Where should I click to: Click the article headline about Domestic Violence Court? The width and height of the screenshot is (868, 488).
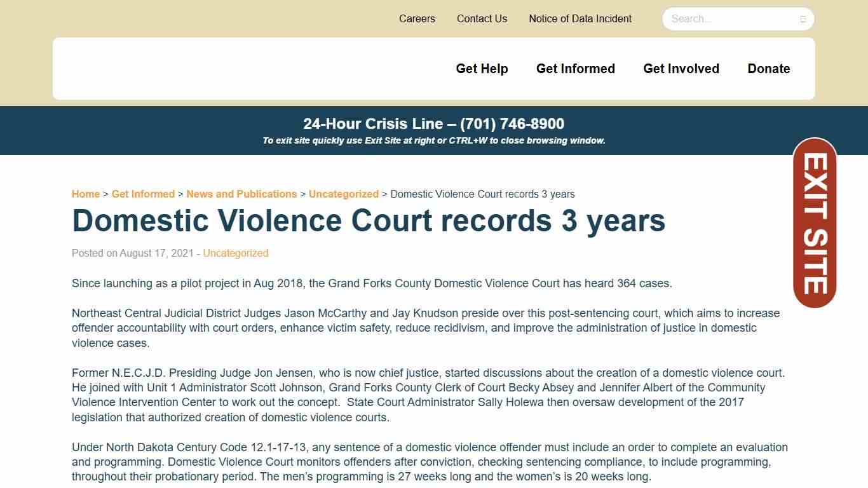click(369, 221)
